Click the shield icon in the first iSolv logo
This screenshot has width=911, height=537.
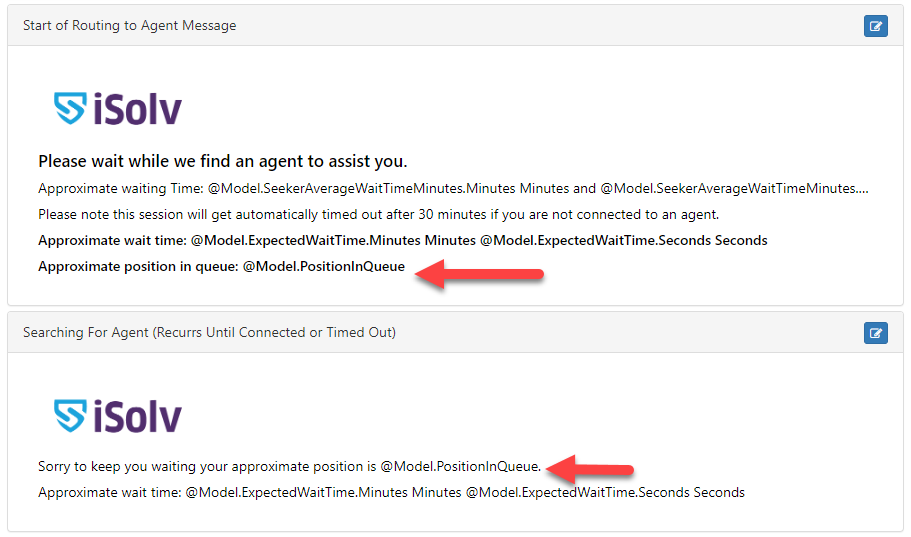(70, 109)
